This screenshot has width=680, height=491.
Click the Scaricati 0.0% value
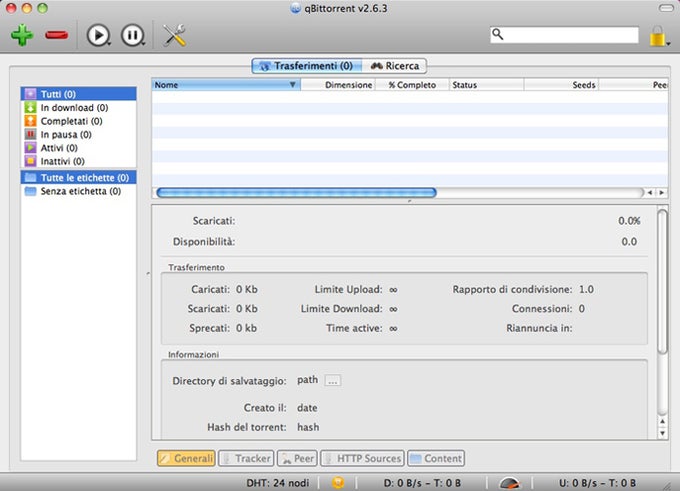pyautogui.click(x=629, y=221)
